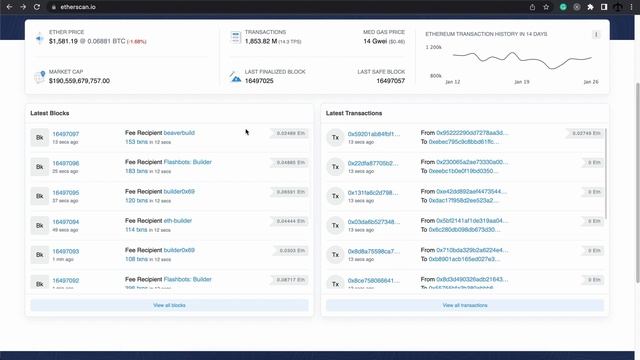
Task: Open transaction 0x59201ab84fbf1
Action: click(374, 134)
